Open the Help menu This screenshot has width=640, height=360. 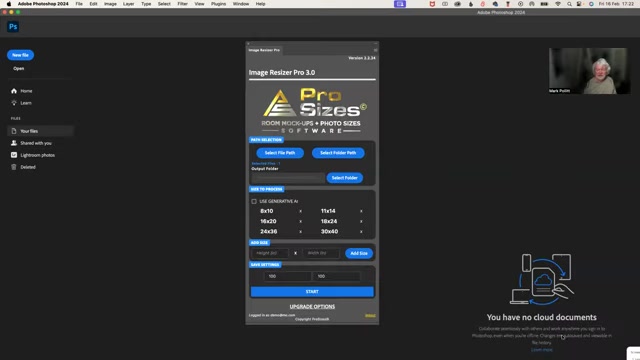pyautogui.click(x=260, y=4)
